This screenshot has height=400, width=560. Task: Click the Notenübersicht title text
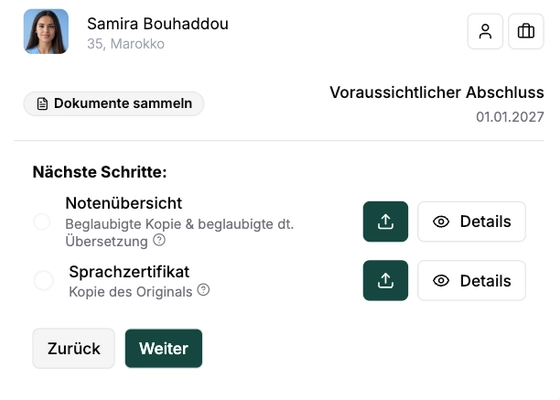[x=124, y=203]
